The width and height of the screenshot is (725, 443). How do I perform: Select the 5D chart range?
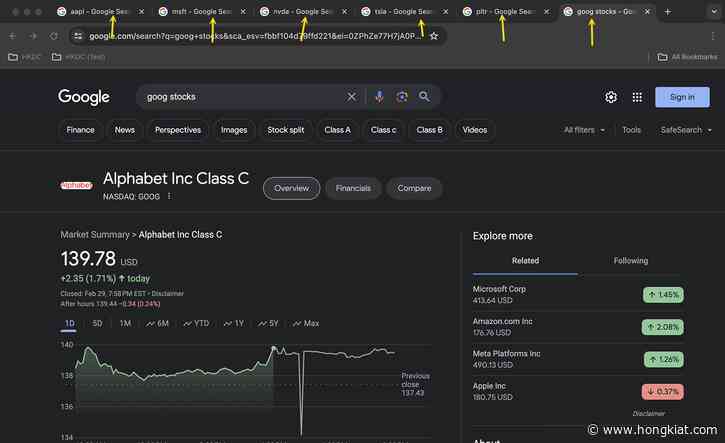(97, 323)
